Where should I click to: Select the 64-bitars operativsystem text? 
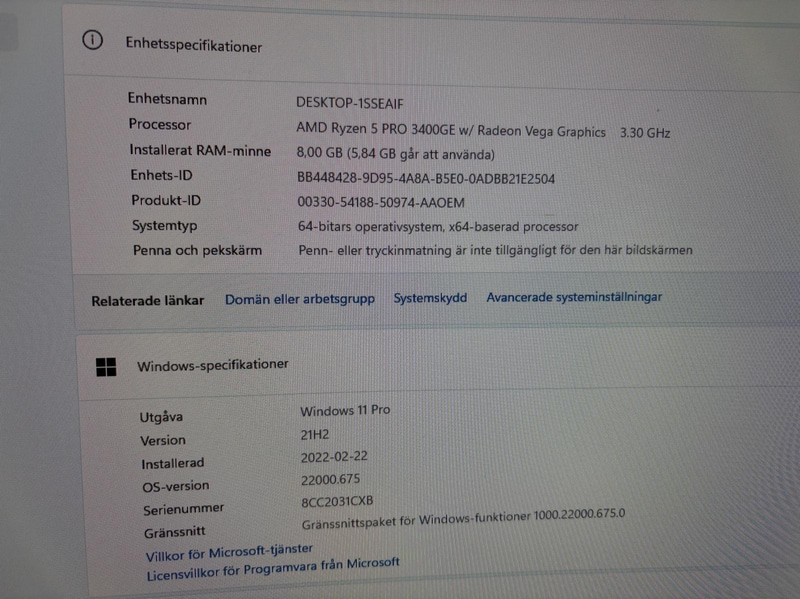click(x=438, y=227)
